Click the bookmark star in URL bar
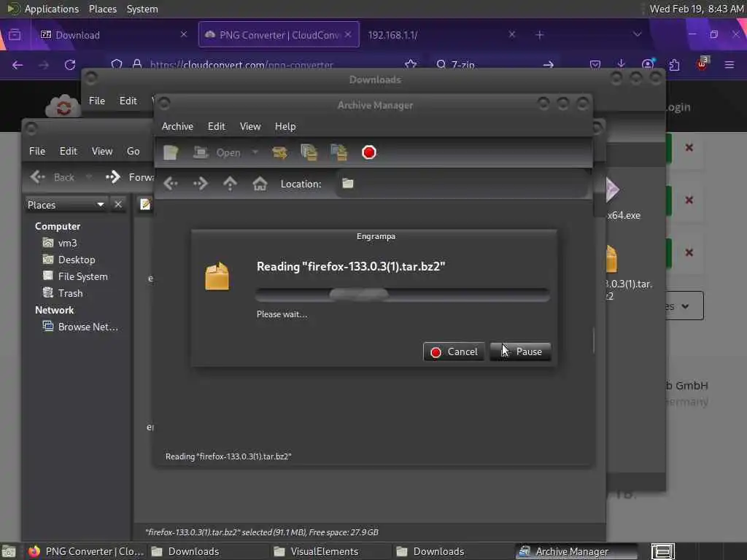 (x=410, y=64)
